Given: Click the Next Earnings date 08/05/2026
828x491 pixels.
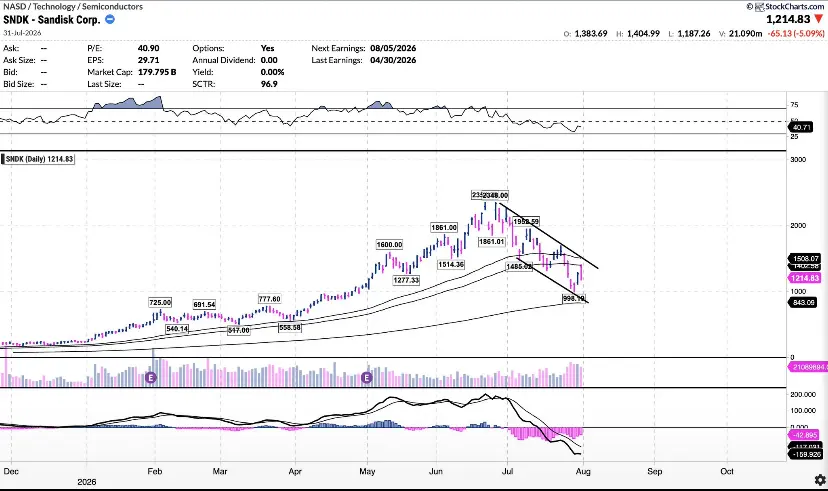Looking at the screenshot, I should [x=393, y=48].
